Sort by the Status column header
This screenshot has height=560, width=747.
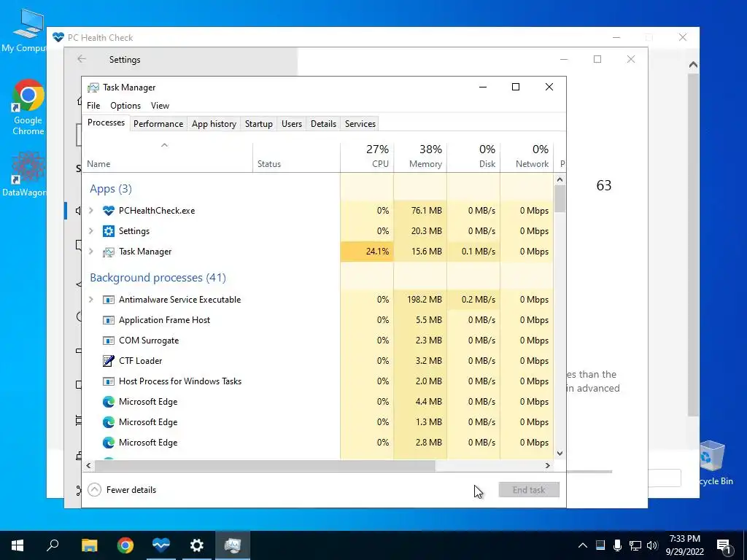296,157
